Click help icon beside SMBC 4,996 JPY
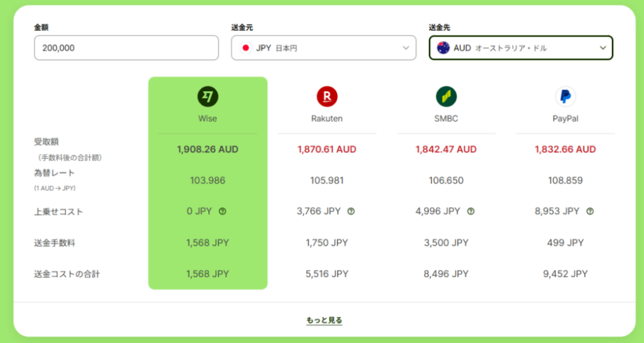The image size is (644, 343). point(470,211)
